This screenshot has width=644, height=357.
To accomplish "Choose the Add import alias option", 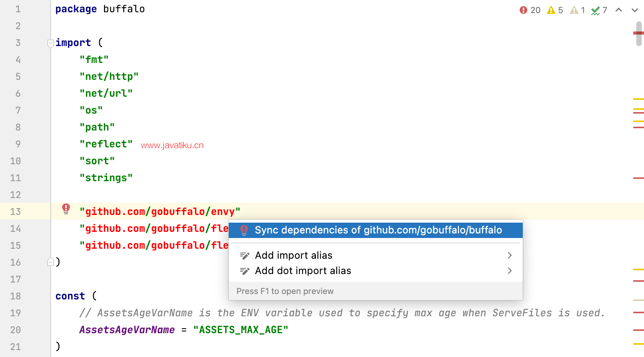I will tap(294, 255).
